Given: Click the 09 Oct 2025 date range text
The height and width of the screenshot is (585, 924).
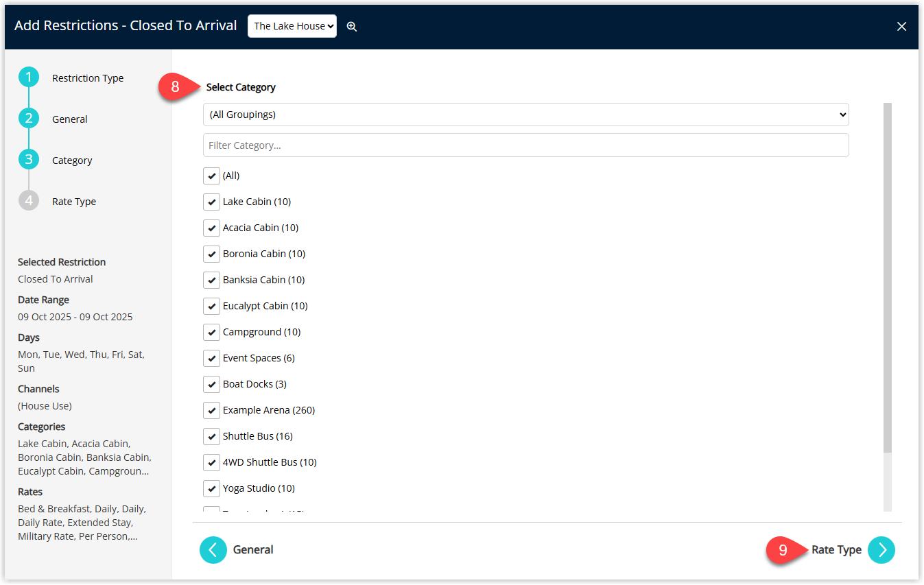Looking at the screenshot, I should pos(75,317).
